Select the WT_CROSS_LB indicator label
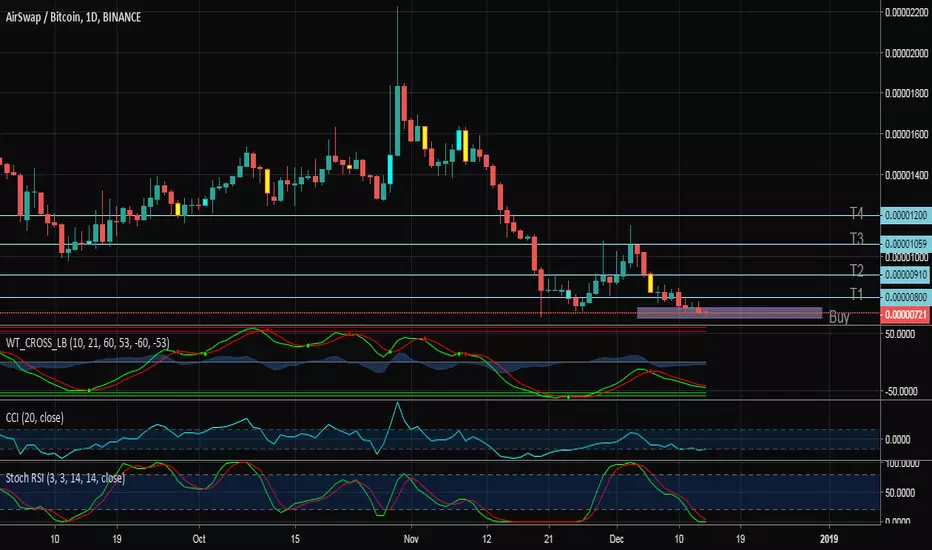The width and height of the screenshot is (932, 550). click(87, 342)
